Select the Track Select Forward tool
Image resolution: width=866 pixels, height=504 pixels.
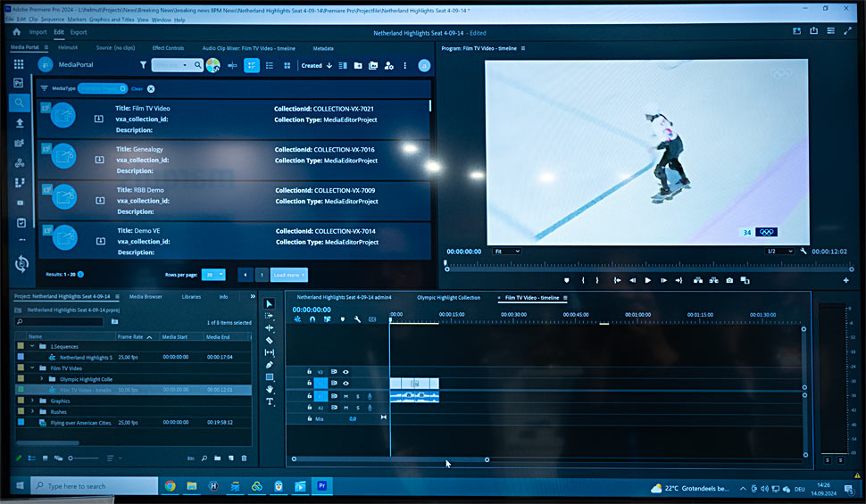269,316
